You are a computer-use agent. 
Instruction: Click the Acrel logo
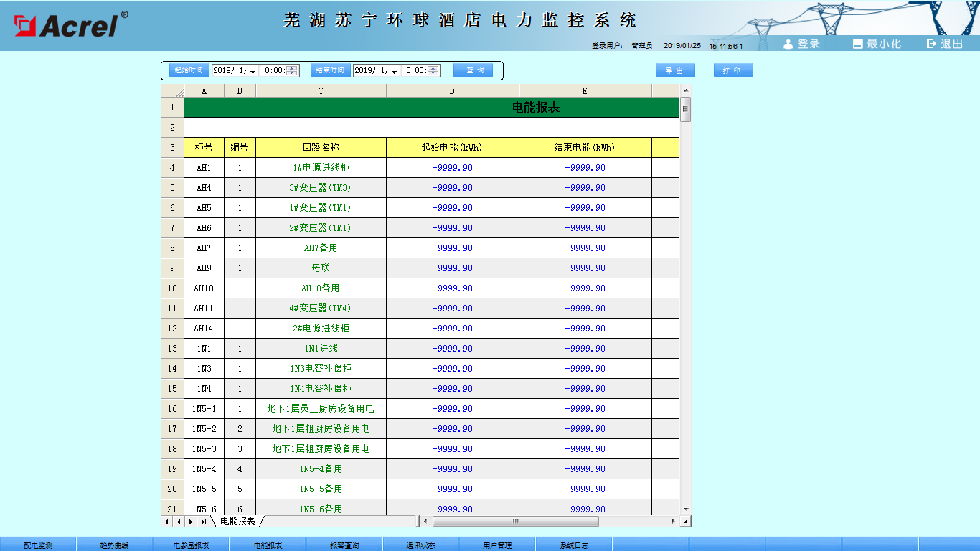(70, 24)
